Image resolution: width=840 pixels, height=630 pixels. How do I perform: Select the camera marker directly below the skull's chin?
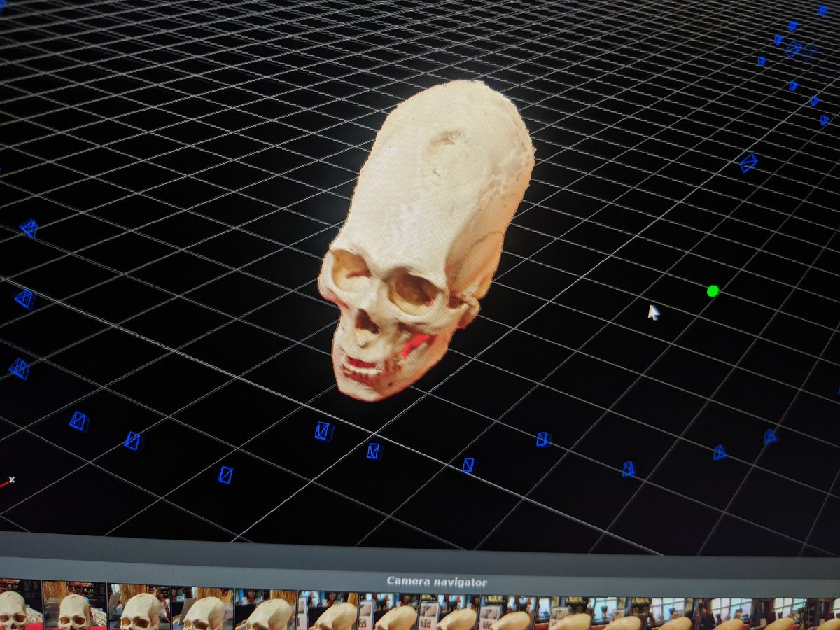pyautogui.click(x=374, y=451)
